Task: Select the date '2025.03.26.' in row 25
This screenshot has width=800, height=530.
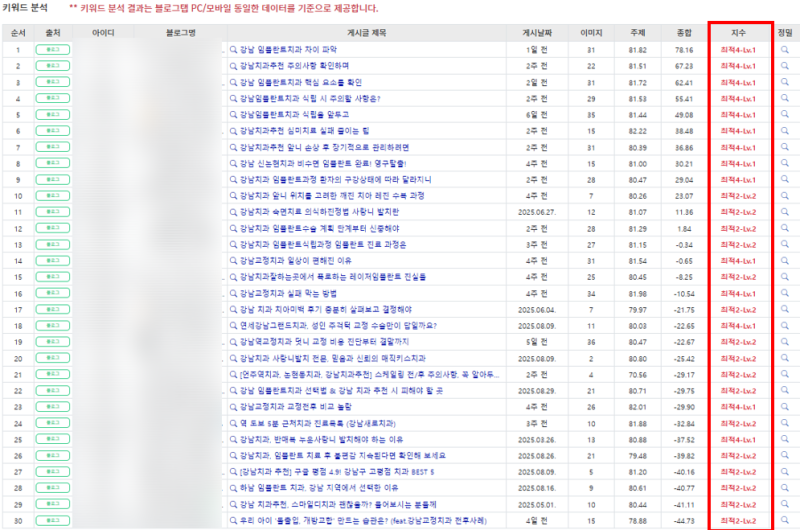Action: pos(537,440)
